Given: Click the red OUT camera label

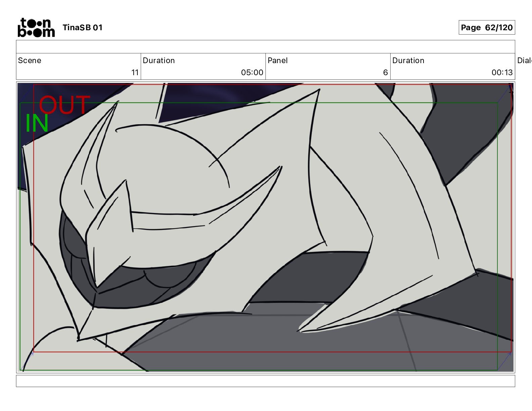Looking at the screenshot, I should pos(64,104).
